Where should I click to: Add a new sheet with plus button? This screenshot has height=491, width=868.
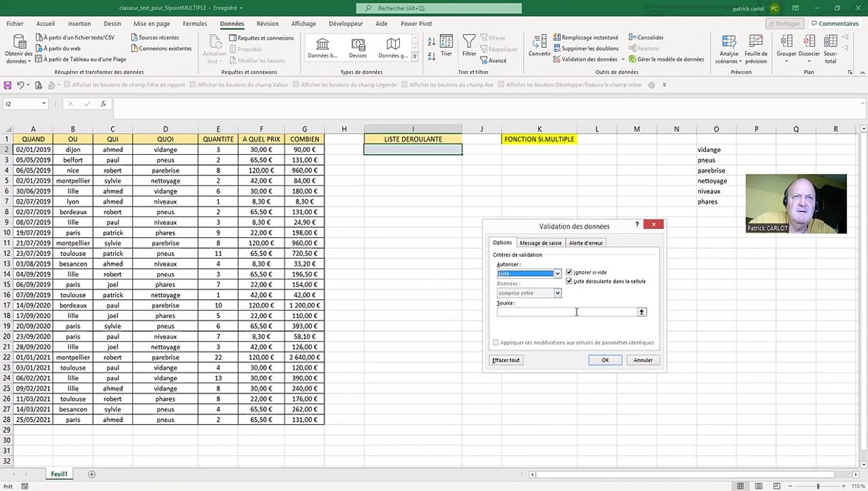91,474
